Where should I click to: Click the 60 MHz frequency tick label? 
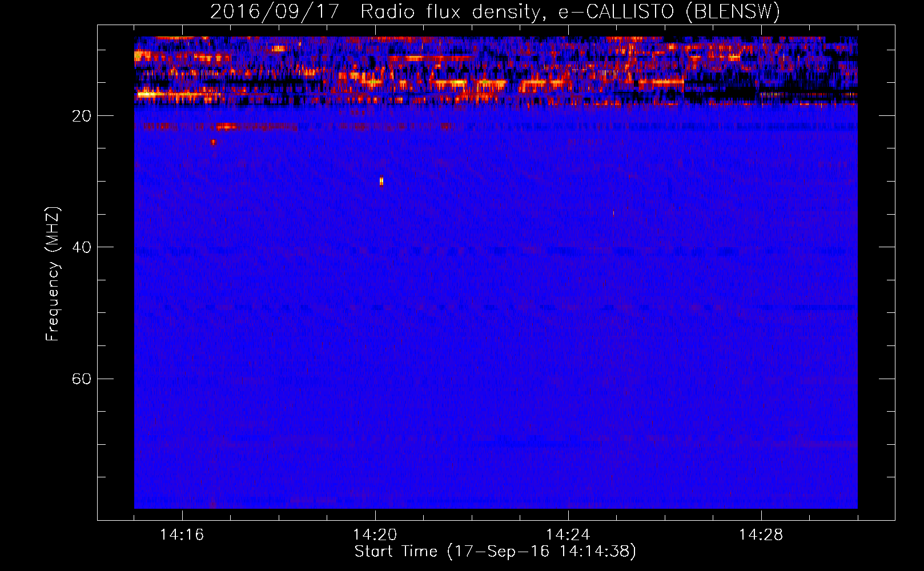pyautogui.click(x=82, y=379)
